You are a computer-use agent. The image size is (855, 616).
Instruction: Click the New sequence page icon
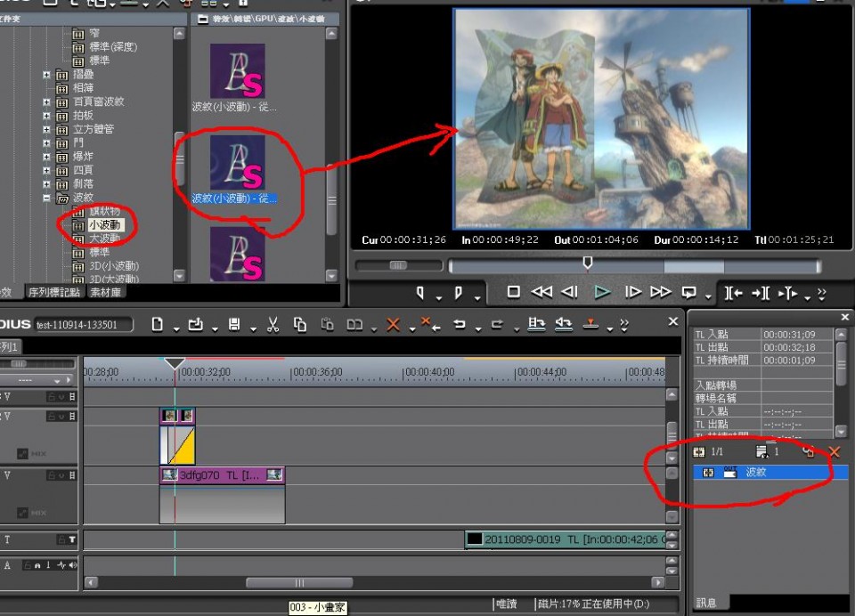pyautogui.click(x=158, y=325)
